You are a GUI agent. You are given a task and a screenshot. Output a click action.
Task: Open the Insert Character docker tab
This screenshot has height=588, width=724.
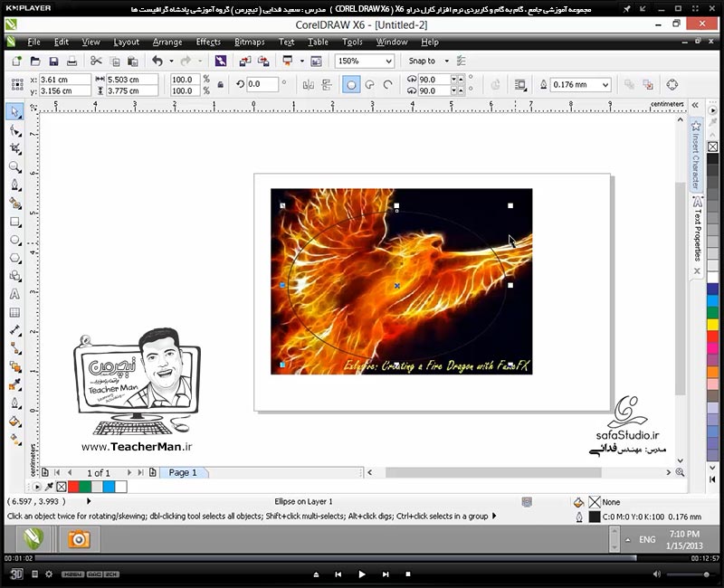point(696,155)
